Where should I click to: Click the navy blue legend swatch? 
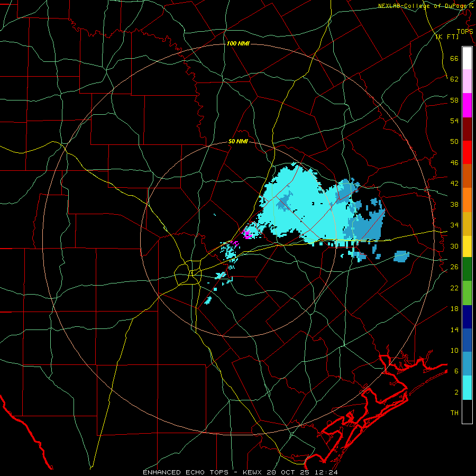tap(467, 317)
